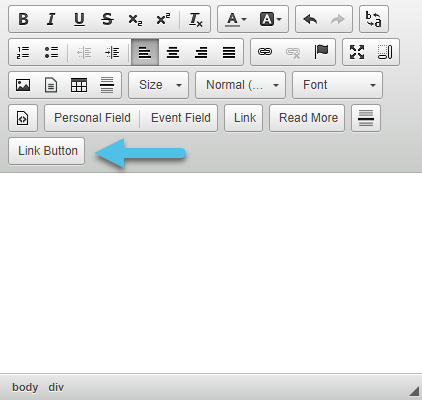Toggle Underline formatting
This screenshot has height=400, width=422.
tap(79, 19)
